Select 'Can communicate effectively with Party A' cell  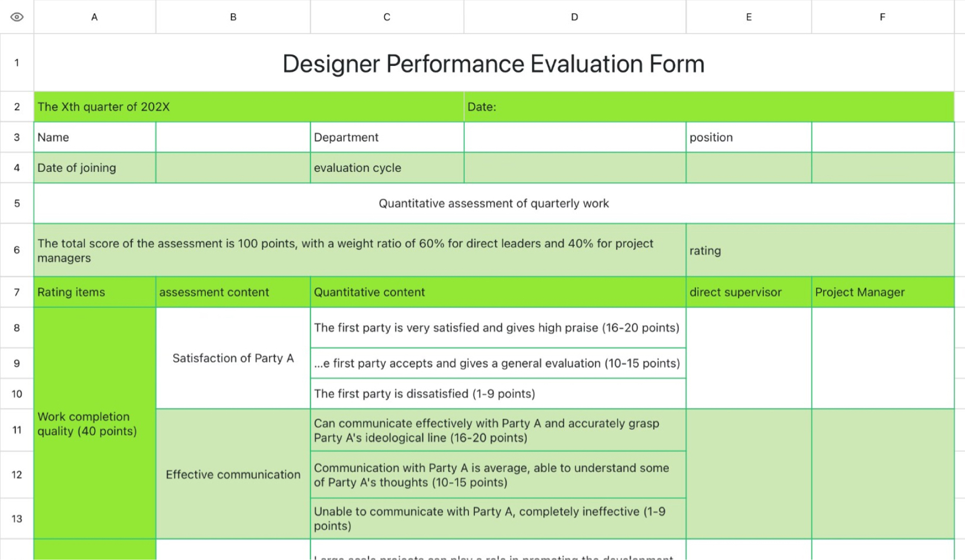tap(498, 430)
